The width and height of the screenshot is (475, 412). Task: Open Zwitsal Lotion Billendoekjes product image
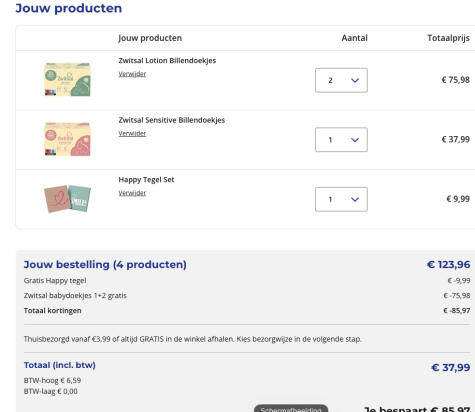(67, 79)
